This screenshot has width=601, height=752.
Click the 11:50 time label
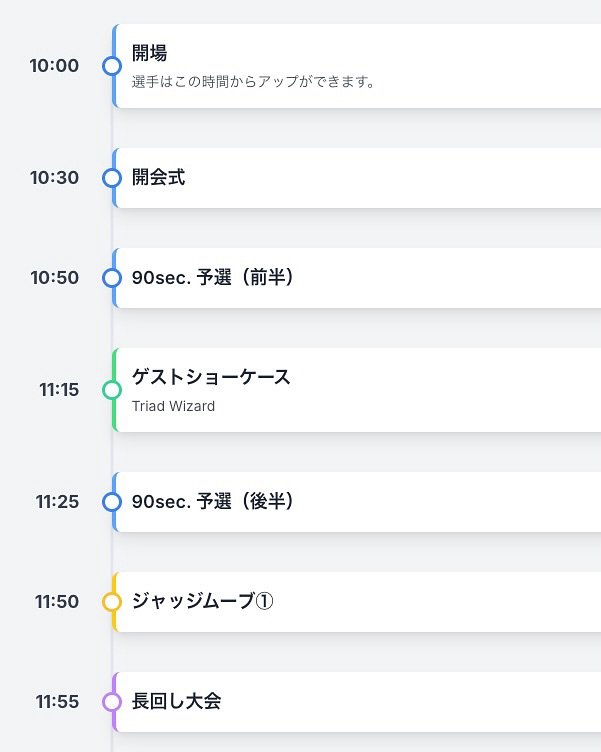coord(57,602)
